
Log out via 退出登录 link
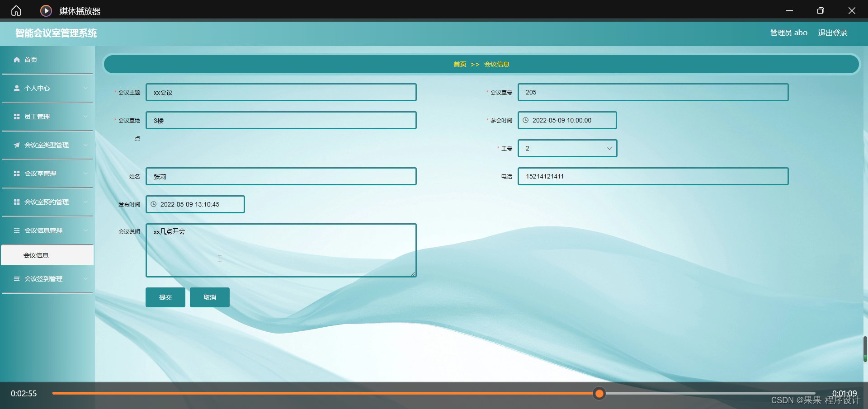pos(833,33)
